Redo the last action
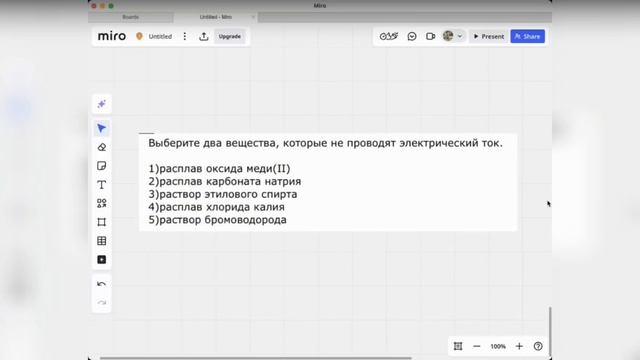This screenshot has height=360, width=640. (102, 302)
